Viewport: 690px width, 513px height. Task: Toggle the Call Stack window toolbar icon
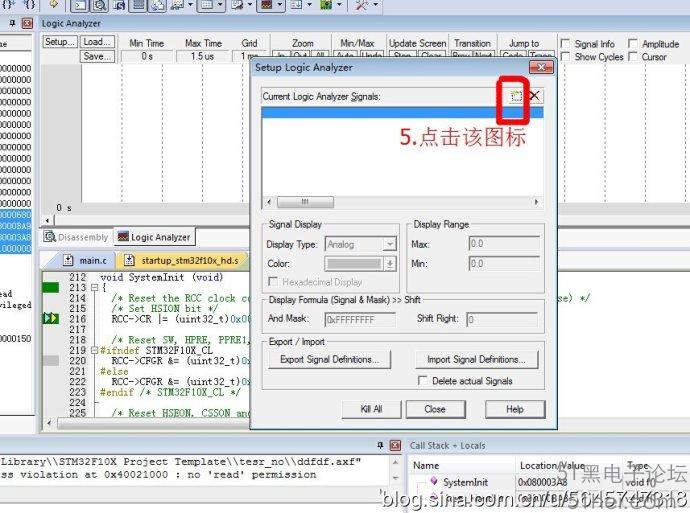[158, 5]
